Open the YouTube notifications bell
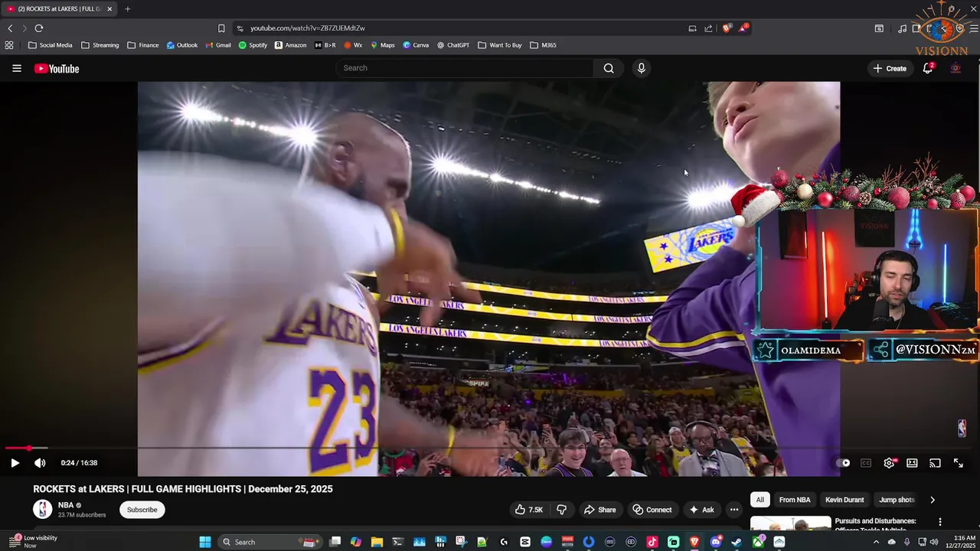Viewport: 980px width, 551px height. pos(927,68)
